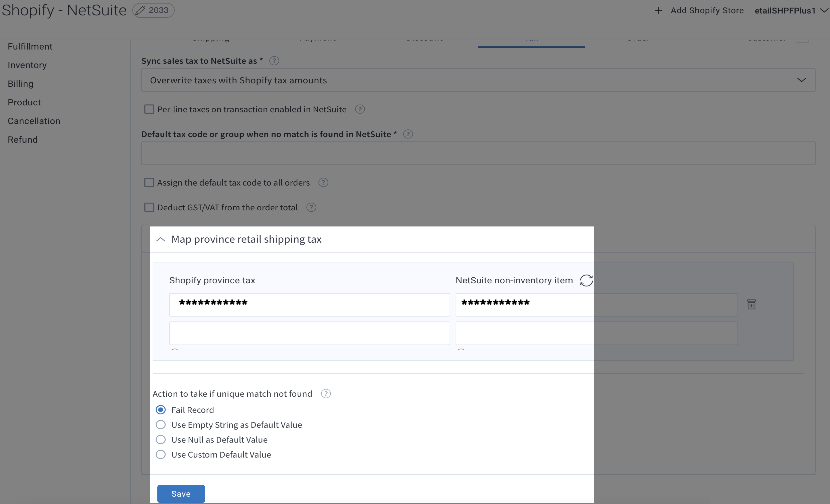Screen dimensions: 830x504
Task: Enable Per-line taxes on transaction checkbox
Action: click(x=149, y=109)
